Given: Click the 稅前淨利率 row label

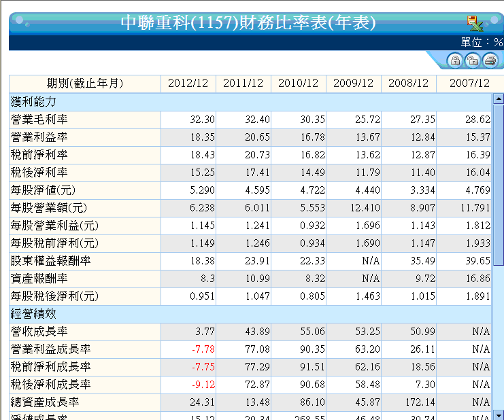Looking at the screenshot, I should [x=39, y=155].
